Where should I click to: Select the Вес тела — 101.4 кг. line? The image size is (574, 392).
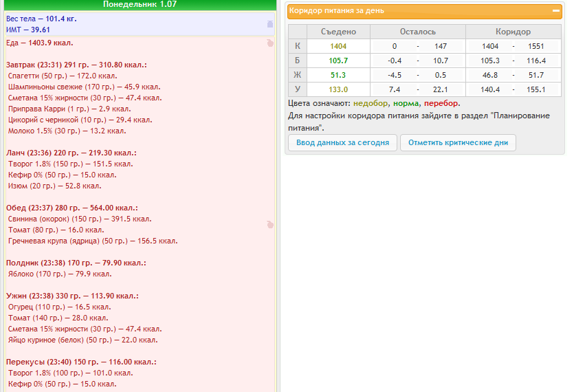pos(41,19)
